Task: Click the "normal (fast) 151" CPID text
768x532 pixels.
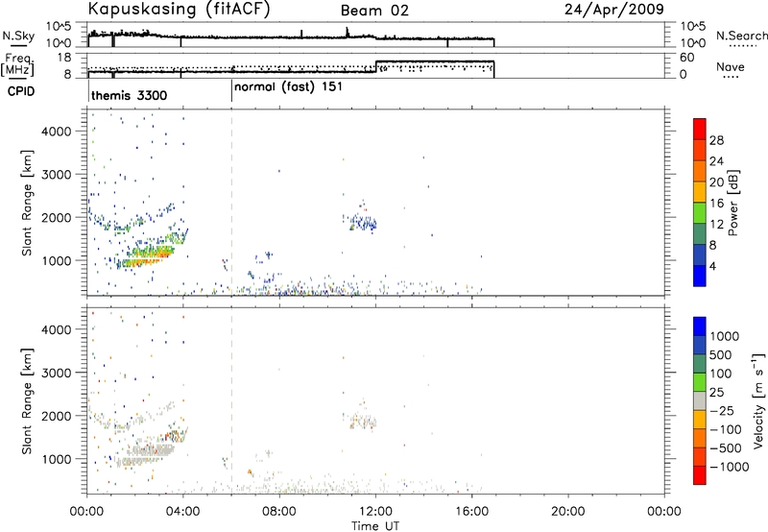Action: click(x=289, y=87)
